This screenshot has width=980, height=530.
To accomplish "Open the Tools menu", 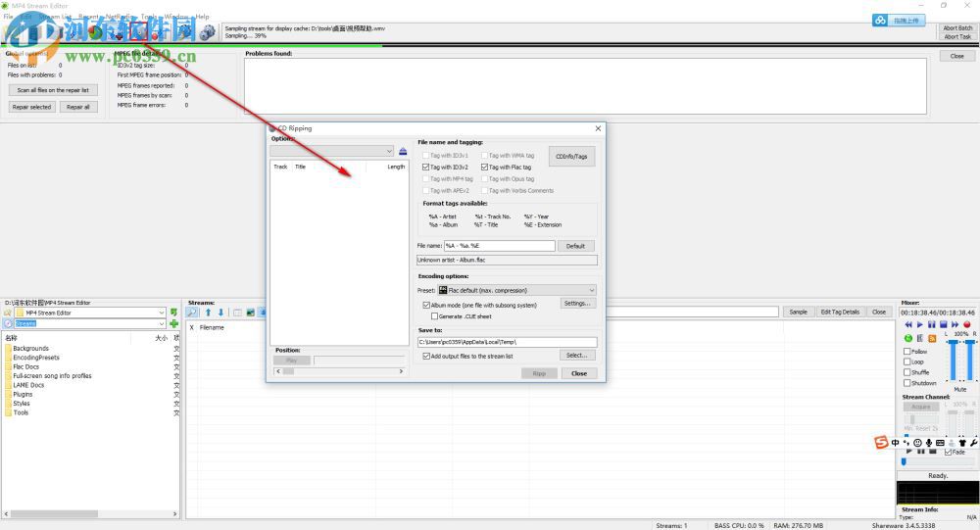I will point(149,17).
